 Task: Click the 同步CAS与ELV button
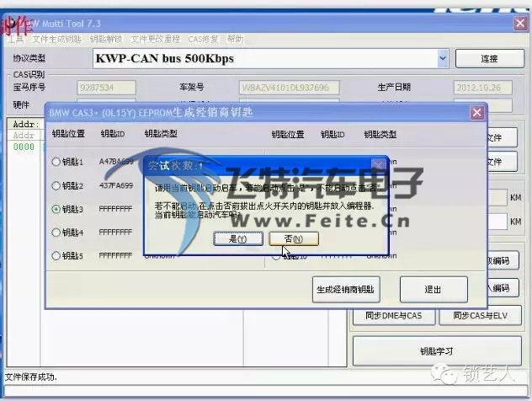pos(480,316)
